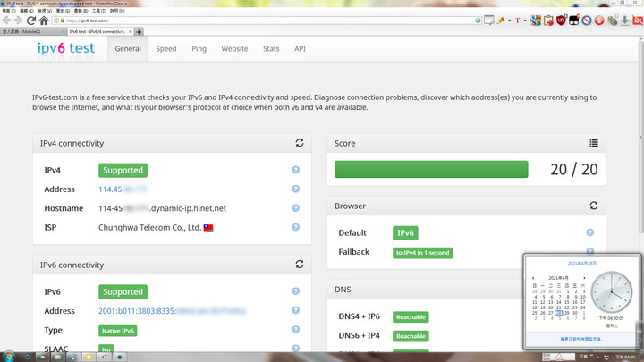Click the help icon for IPv6 Supported row
Viewport: 644px width, 362px height.
coord(296,291)
